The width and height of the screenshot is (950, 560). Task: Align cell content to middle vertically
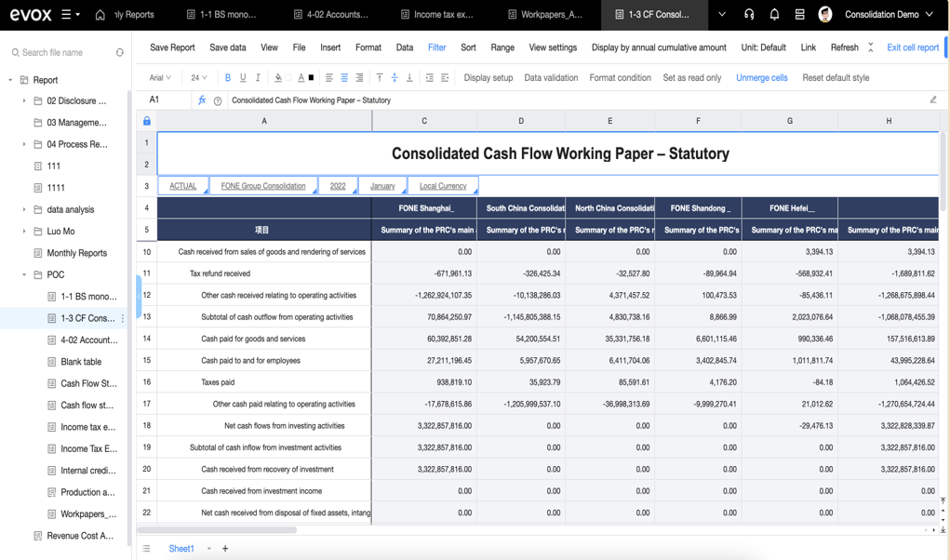tap(395, 77)
